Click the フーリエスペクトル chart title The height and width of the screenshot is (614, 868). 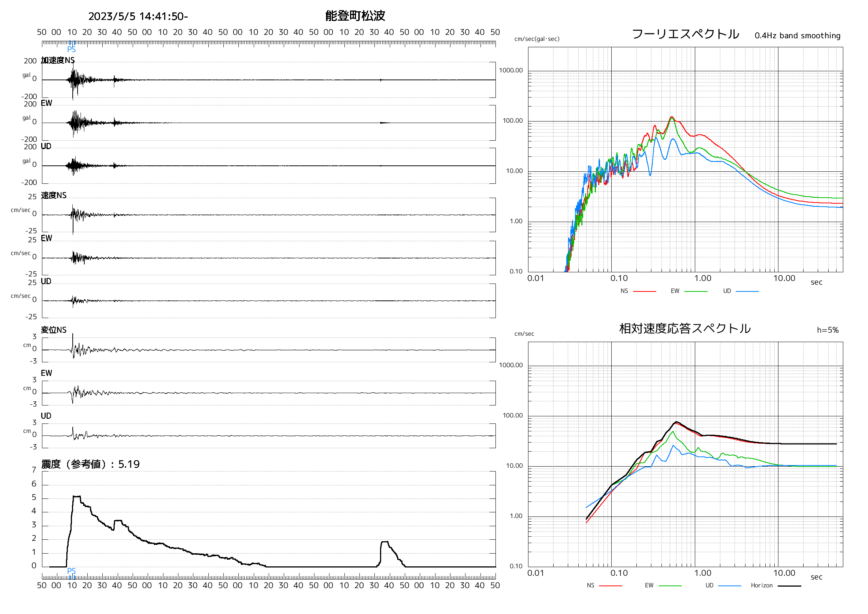point(685,34)
